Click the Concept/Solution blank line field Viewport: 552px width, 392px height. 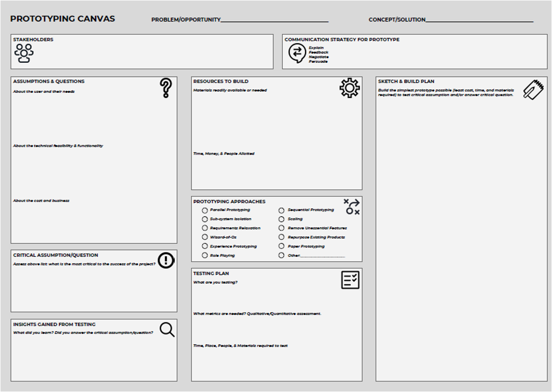pyautogui.click(x=479, y=20)
